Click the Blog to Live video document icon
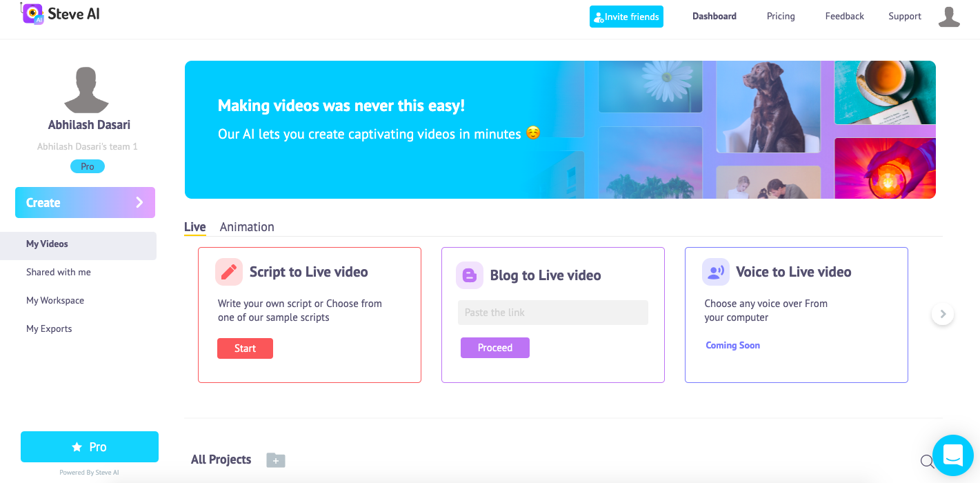Screen dimensions: 980x483 [470, 275]
